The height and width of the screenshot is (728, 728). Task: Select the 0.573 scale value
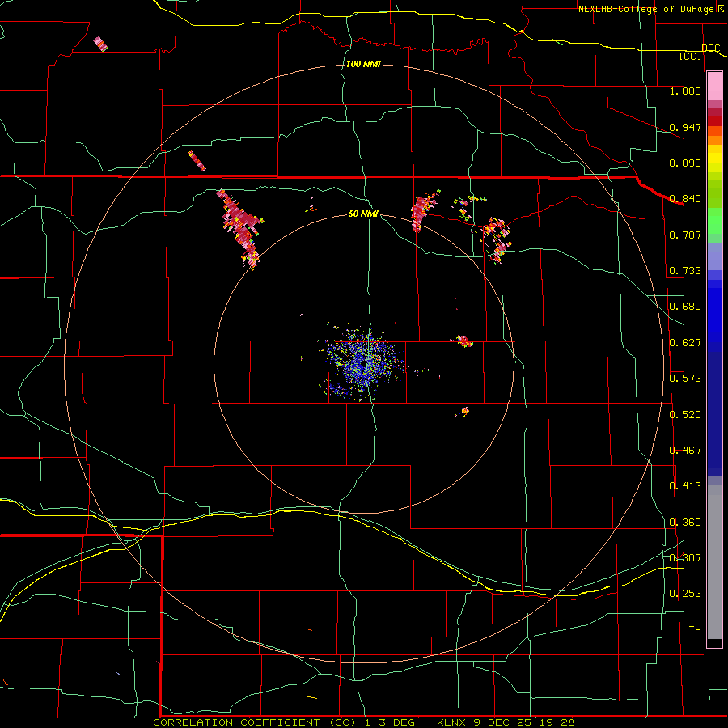[x=685, y=378]
